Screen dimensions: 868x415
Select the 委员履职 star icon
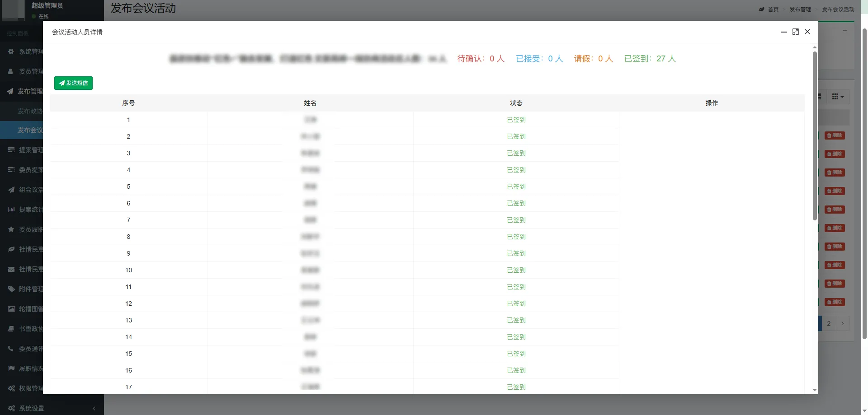[x=11, y=229]
